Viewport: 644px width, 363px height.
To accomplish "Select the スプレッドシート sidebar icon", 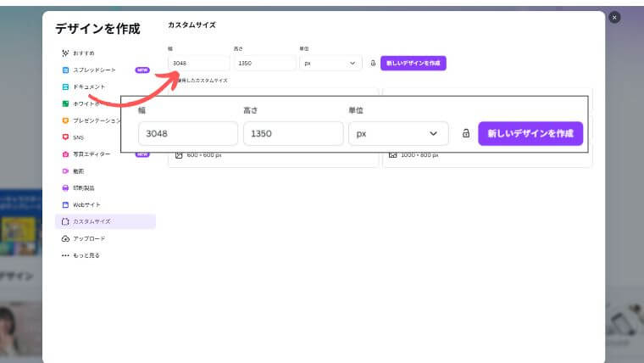I will click(x=65, y=70).
